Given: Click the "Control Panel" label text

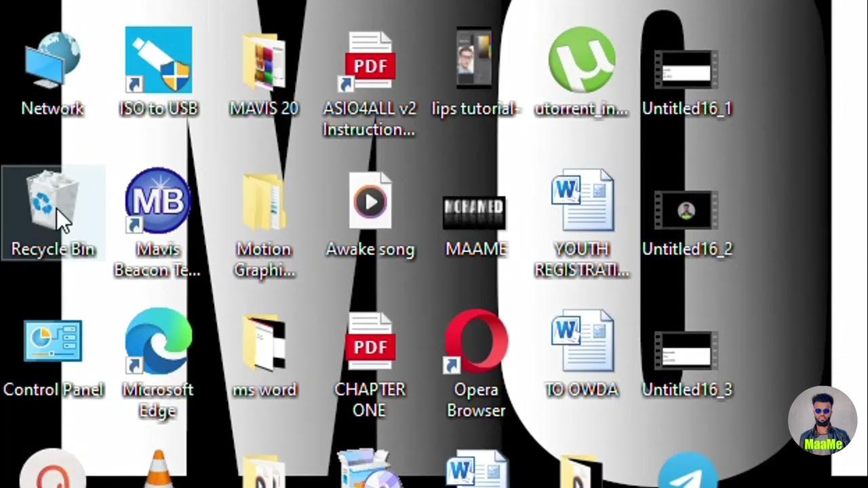Looking at the screenshot, I should [53, 390].
